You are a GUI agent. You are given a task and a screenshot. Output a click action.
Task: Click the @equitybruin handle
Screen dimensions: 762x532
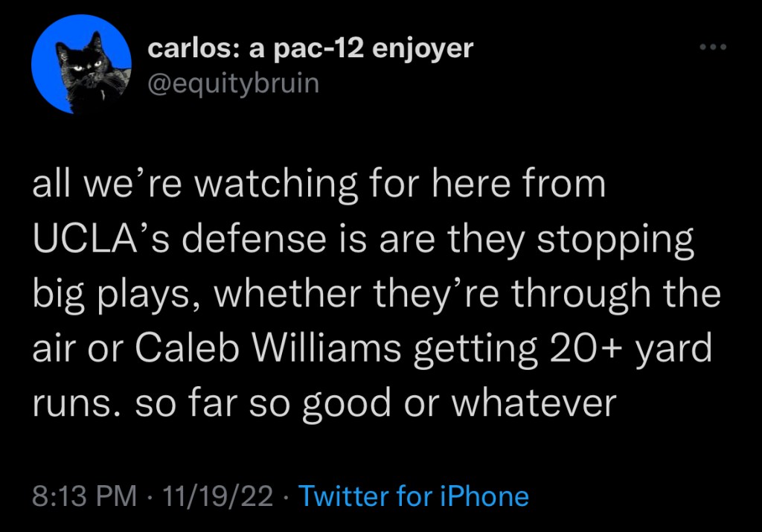point(234,83)
